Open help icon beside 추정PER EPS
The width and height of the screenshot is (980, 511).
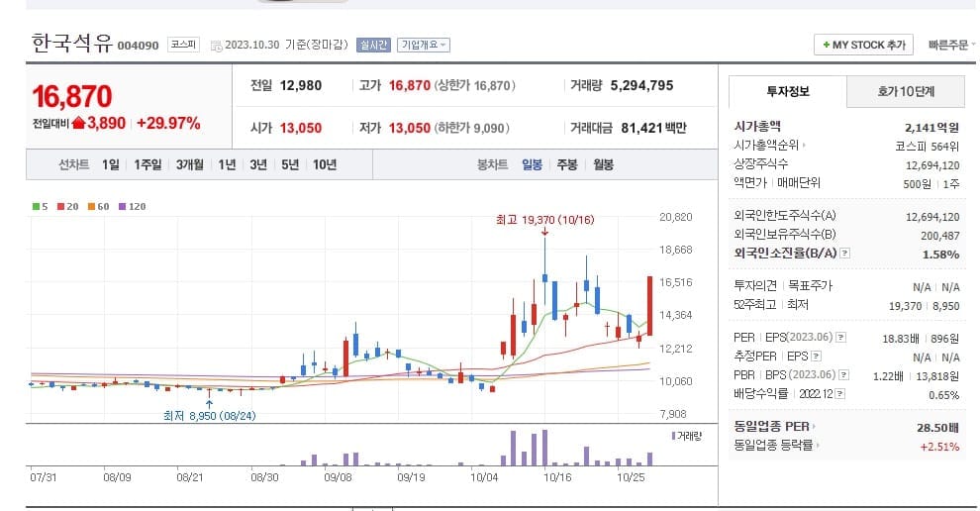817,356
